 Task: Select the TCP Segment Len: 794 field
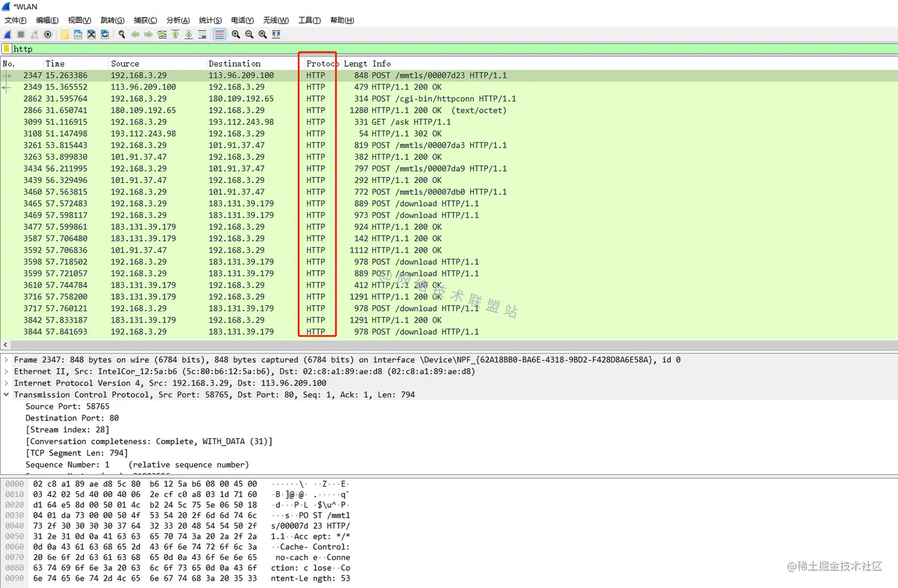[x=77, y=453]
